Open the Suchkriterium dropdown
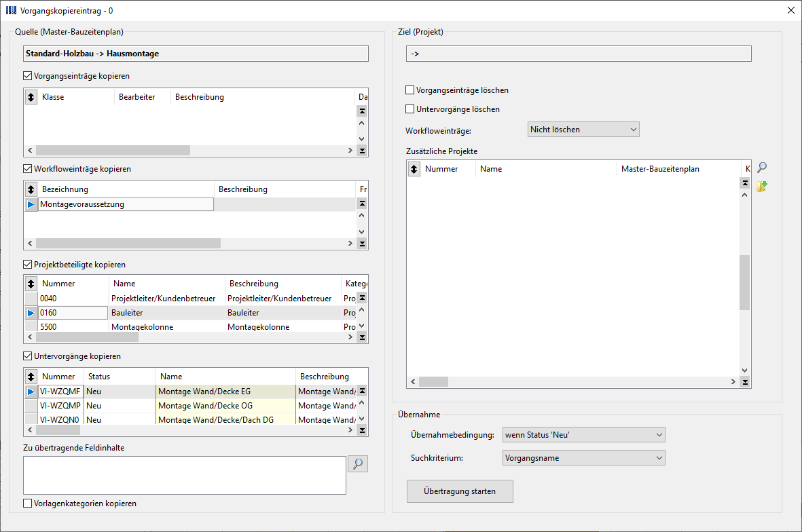The width and height of the screenshot is (802, 532). point(583,458)
